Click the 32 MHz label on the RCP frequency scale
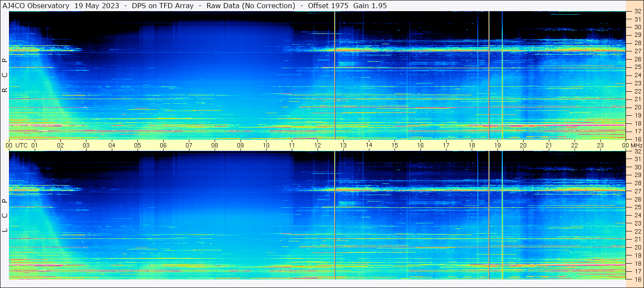 coord(638,12)
